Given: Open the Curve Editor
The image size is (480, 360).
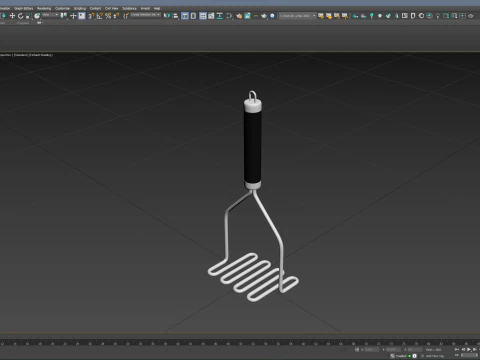Looking at the screenshot, I should click(x=211, y=16).
